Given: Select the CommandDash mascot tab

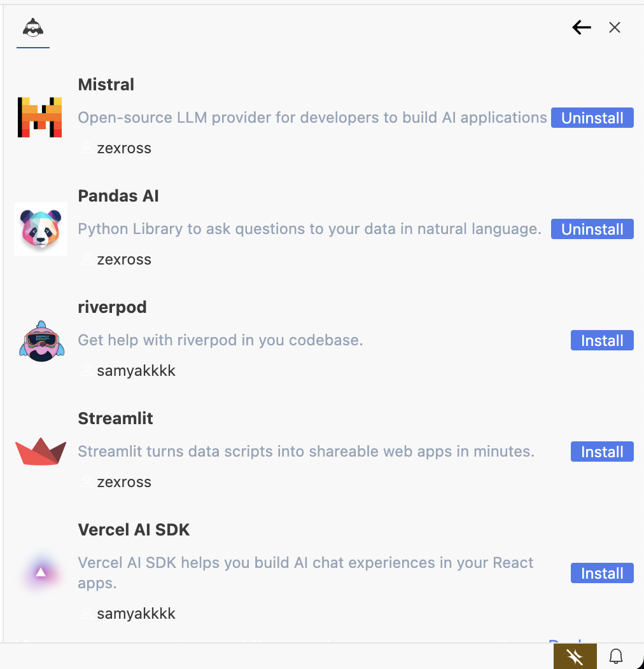Looking at the screenshot, I should [x=32, y=27].
